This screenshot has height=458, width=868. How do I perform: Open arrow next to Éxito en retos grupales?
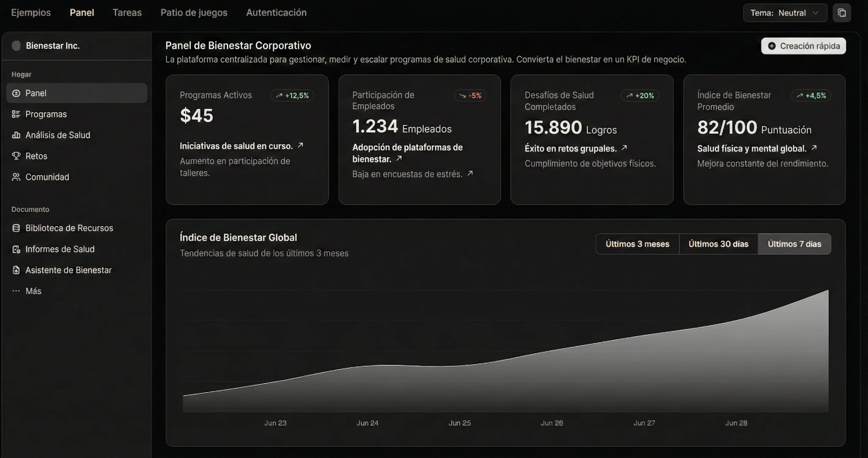624,147
